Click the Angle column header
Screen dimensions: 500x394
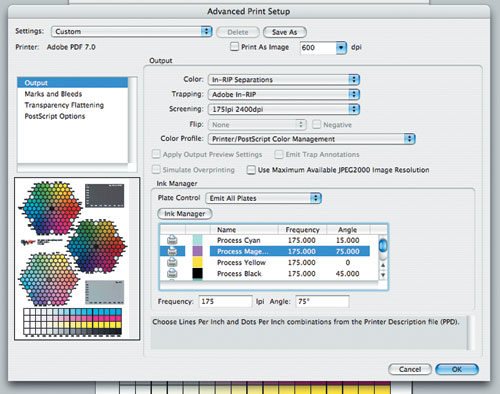pos(348,230)
